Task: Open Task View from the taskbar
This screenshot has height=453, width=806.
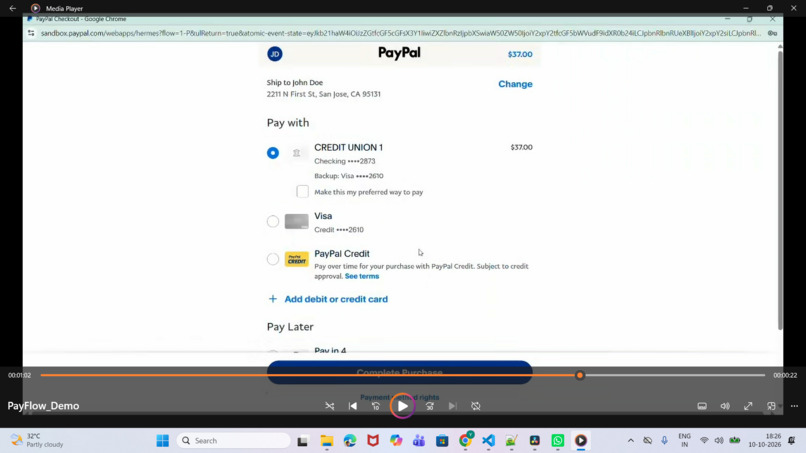Action: tap(303, 441)
